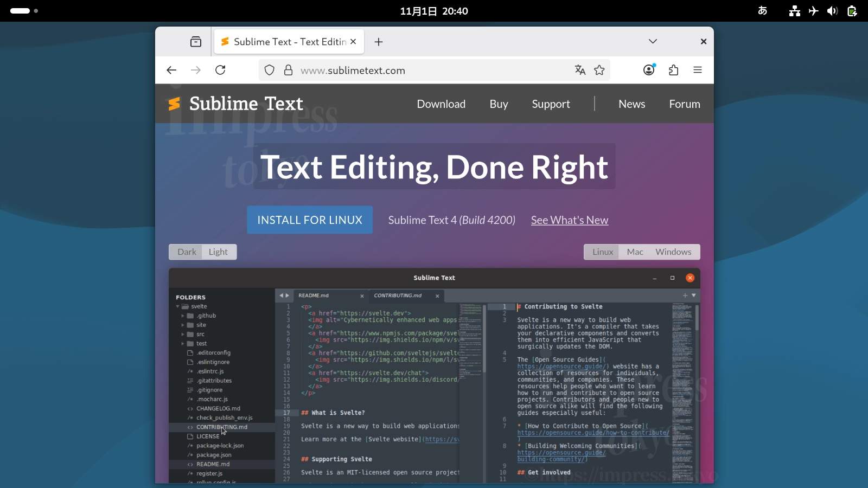Open the wired network status icon
Viewport: 868px width, 488px height.
[795, 11]
